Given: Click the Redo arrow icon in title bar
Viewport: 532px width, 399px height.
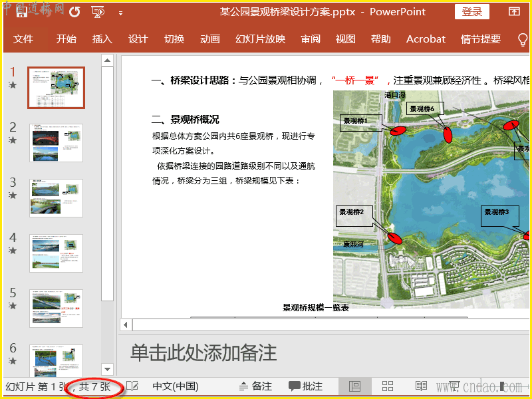Looking at the screenshot, I should [74, 13].
